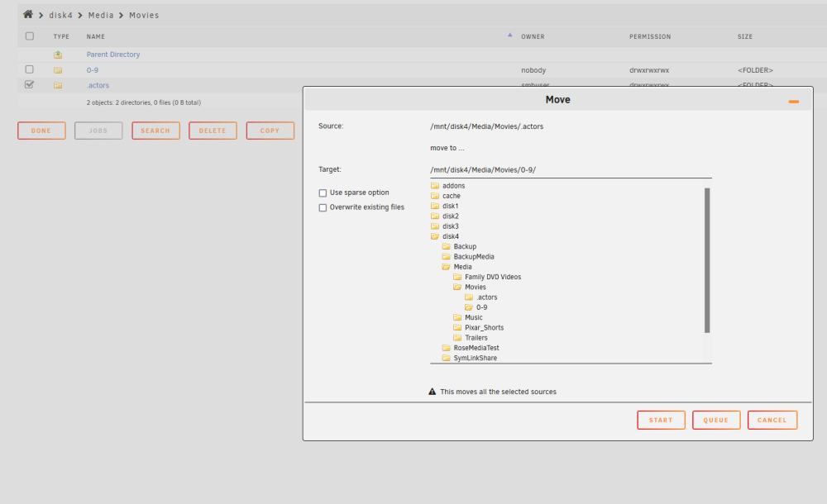Click the DONE button
The width and height of the screenshot is (827, 504).
point(41,131)
